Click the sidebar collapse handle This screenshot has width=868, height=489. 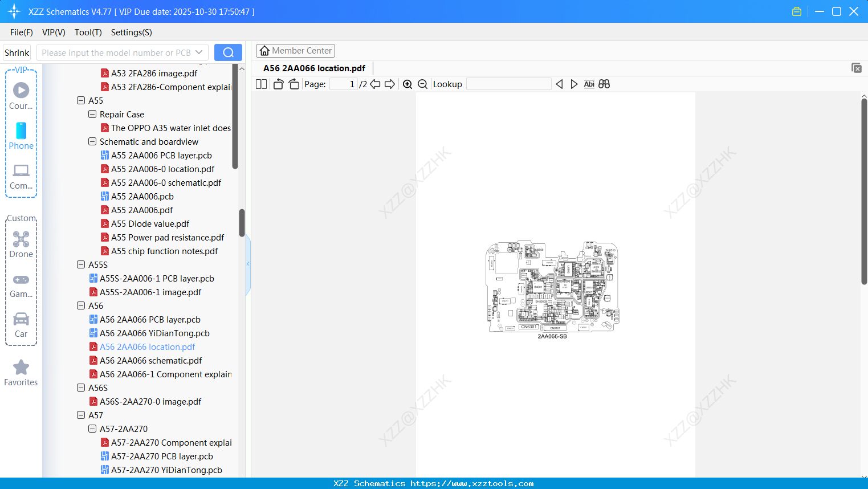pyautogui.click(x=248, y=263)
